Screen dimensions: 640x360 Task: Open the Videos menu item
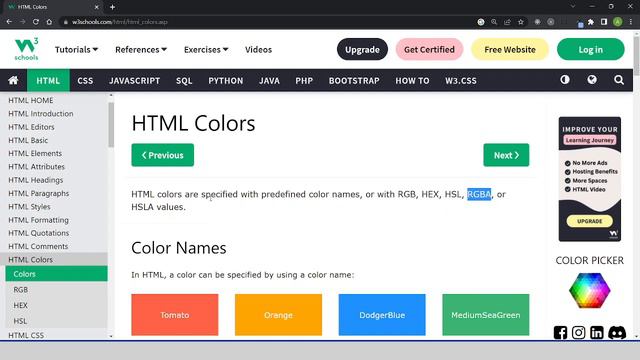tap(258, 49)
